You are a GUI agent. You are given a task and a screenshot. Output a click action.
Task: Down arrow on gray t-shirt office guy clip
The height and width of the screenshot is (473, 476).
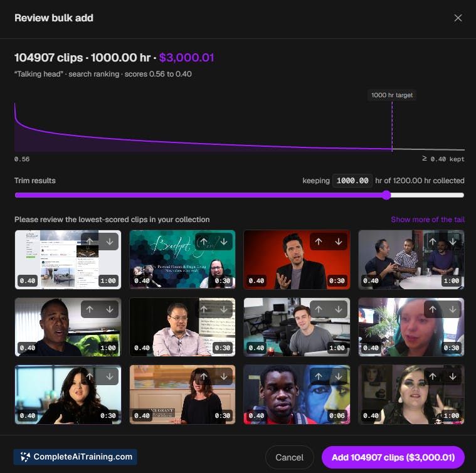[339, 309]
